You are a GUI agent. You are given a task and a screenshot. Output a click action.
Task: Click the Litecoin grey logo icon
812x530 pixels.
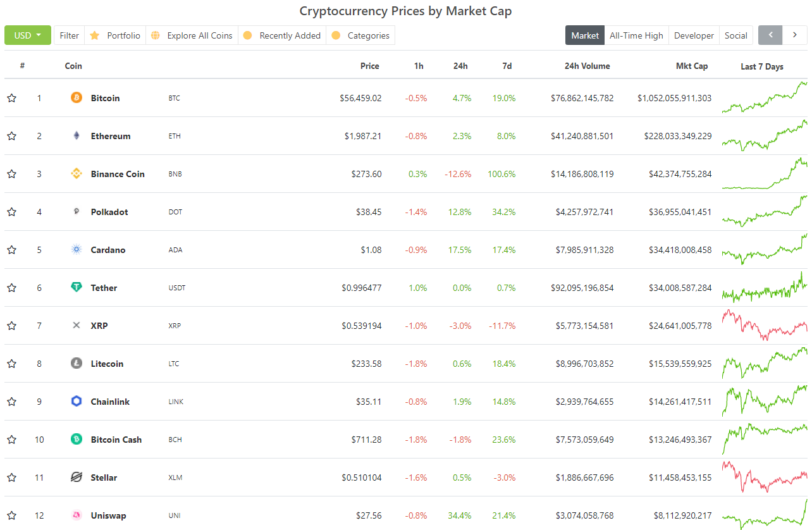click(x=77, y=364)
